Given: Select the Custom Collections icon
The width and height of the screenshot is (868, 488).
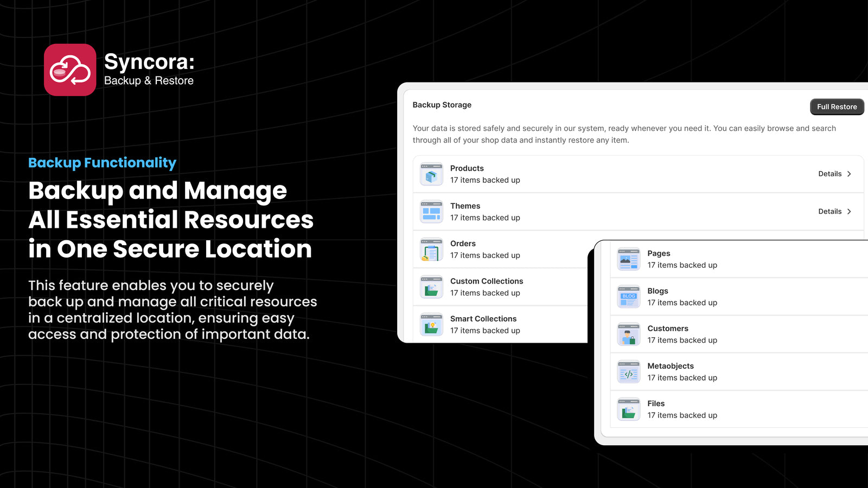Looking at the screenshot, I should coord(431,286).
